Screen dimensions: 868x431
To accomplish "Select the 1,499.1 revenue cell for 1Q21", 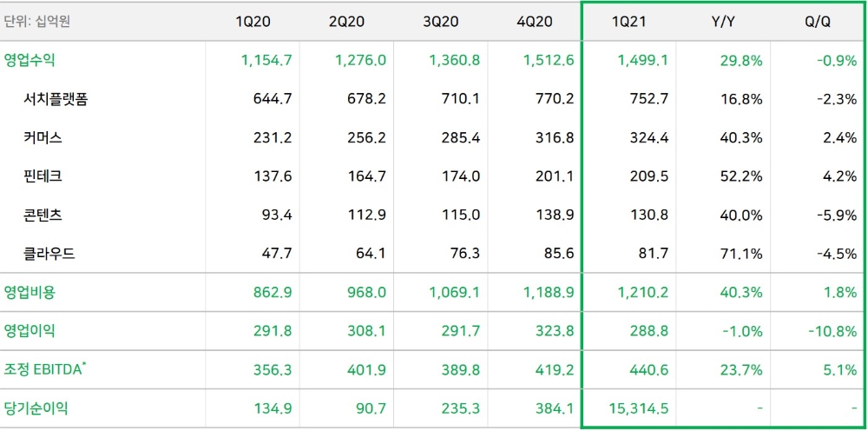I will [643, 60].
